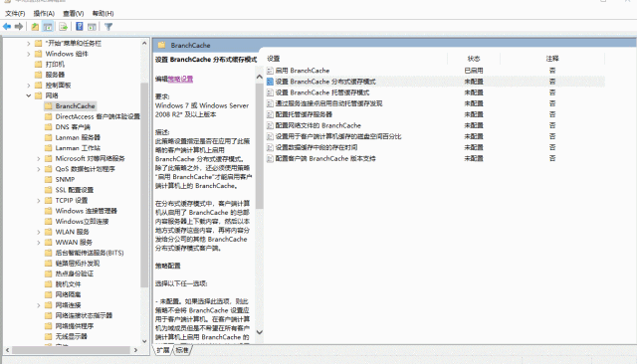The width and height of the screenshot is (637, 364).
Task: Select 网络连接状态指示器 tree item
Action: coord(84,315)
